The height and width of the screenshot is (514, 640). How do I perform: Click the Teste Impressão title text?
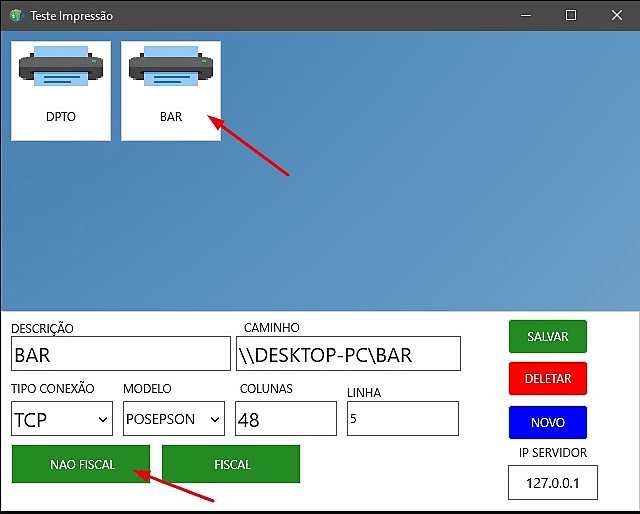tap(71, 16)
